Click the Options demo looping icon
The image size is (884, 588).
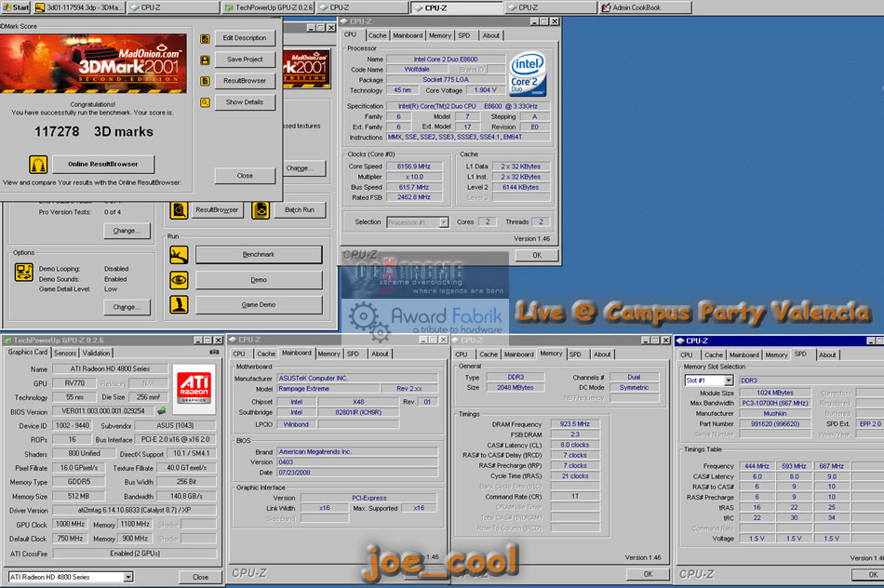23,273
